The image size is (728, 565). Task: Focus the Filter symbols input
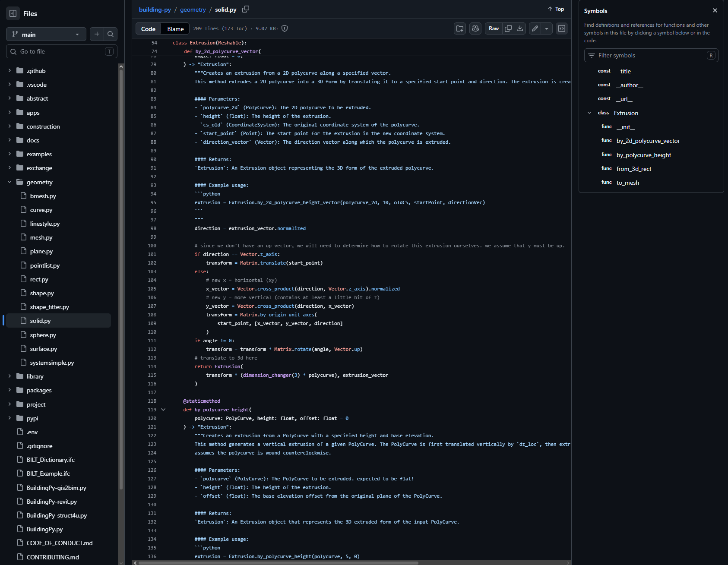click(x=651, y=55)
